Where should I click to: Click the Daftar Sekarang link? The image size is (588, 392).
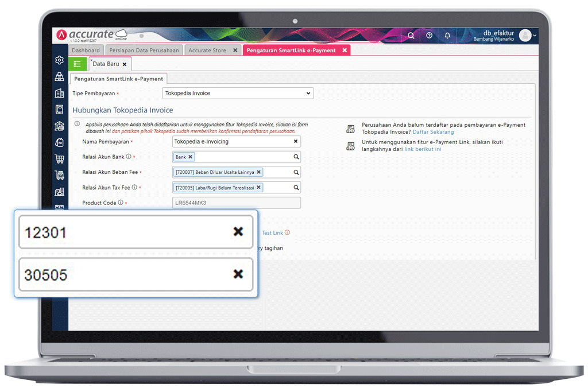433,132
